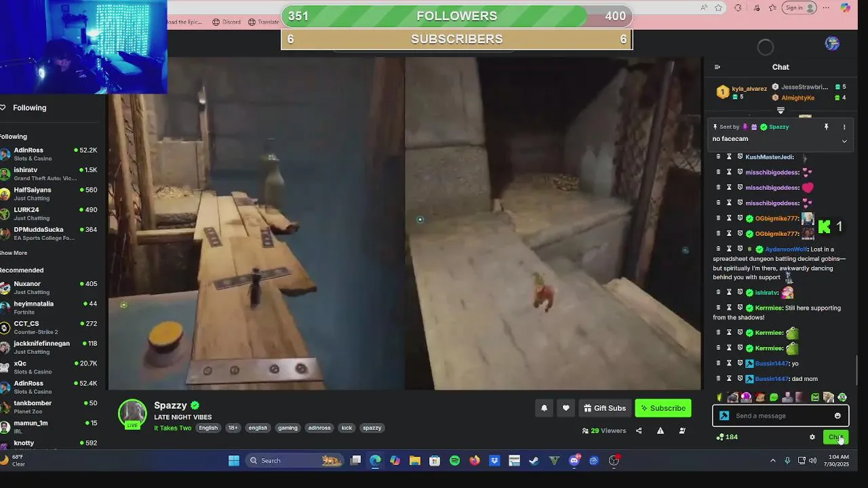Image resolution: width=868 pixels, height=488 pixels.
Task: Open tankbomber Planet Zoo channel
Action: (x=49, y=407)
